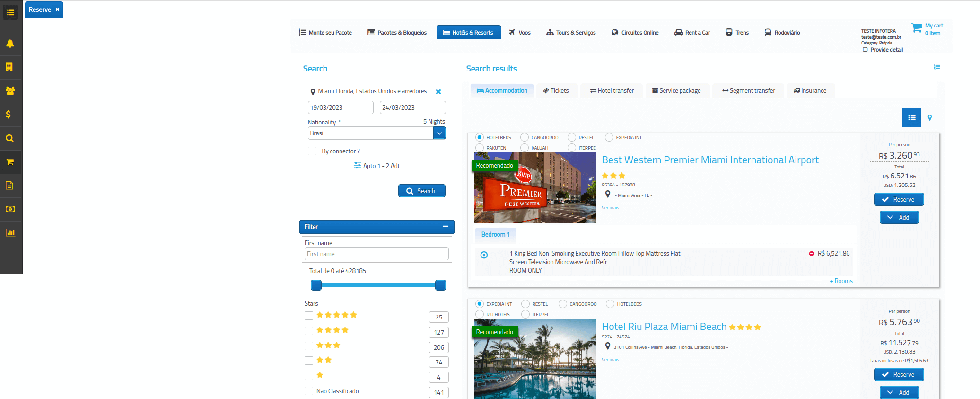980x399 pixels.
Task: Open the magnifier search sidebar icon
Action: tap(9, 138)
